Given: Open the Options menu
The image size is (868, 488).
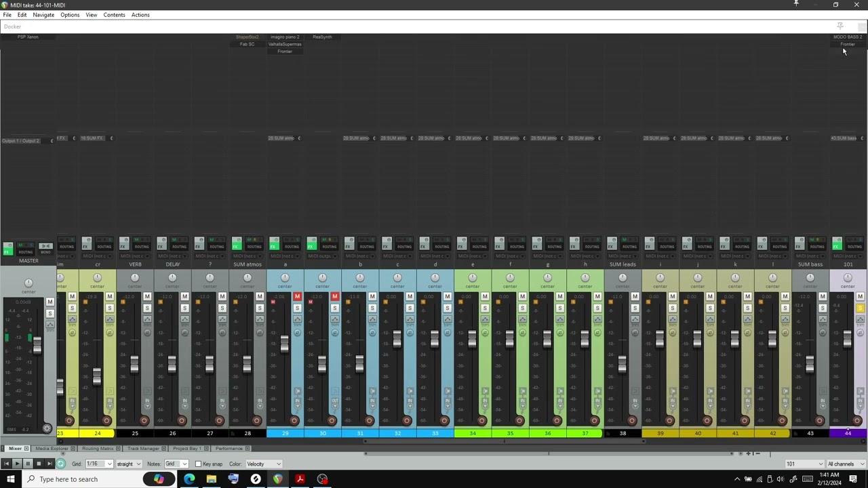Looking at the screenshot, I should click(70, 15).
